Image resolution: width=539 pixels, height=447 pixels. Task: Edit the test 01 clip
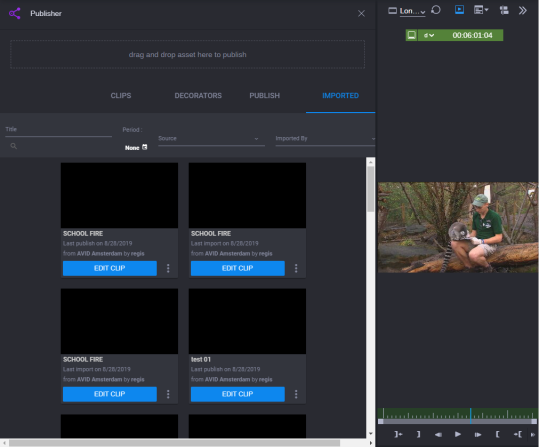[x=238, y=394]
